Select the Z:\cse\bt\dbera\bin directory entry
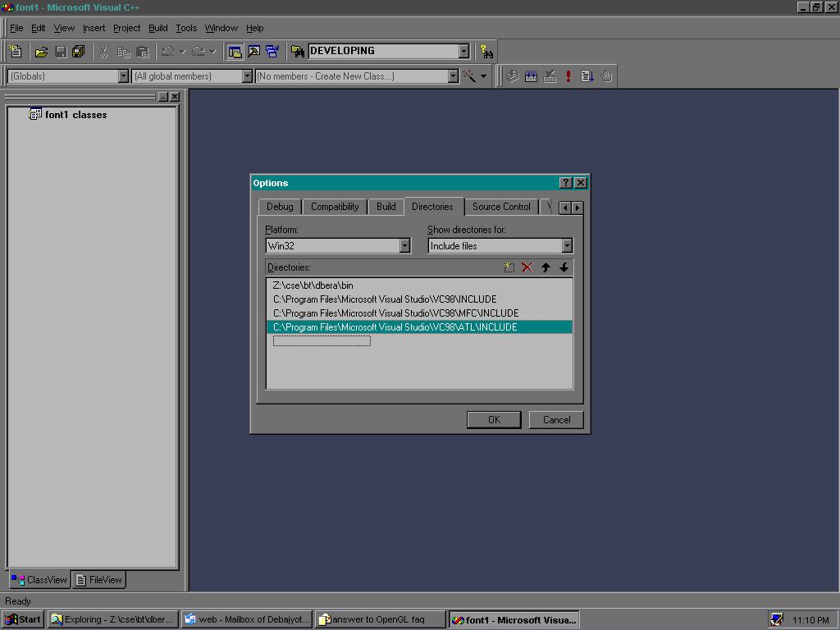The width and height of the screenshot is (840, 630). tap(313, 285)
